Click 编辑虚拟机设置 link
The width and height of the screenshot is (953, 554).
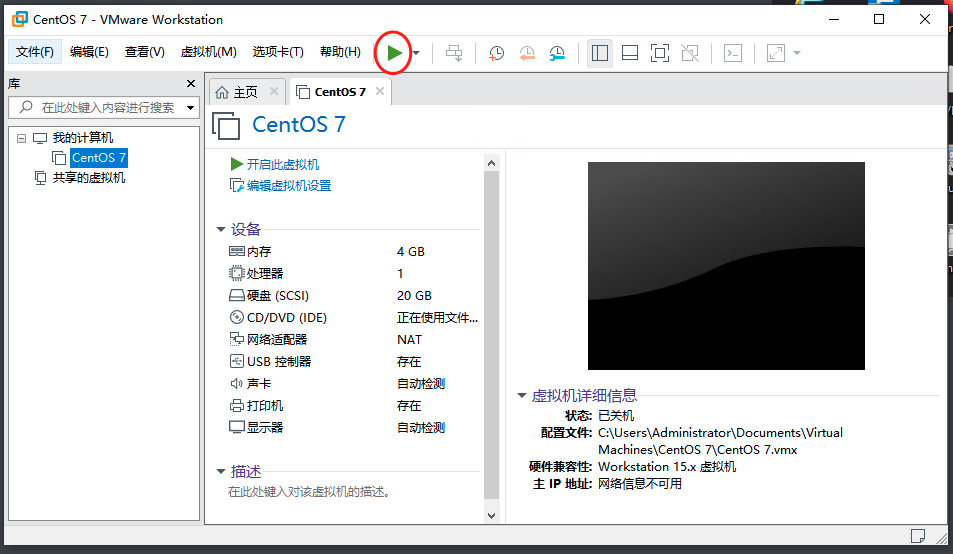pos(289,186)
